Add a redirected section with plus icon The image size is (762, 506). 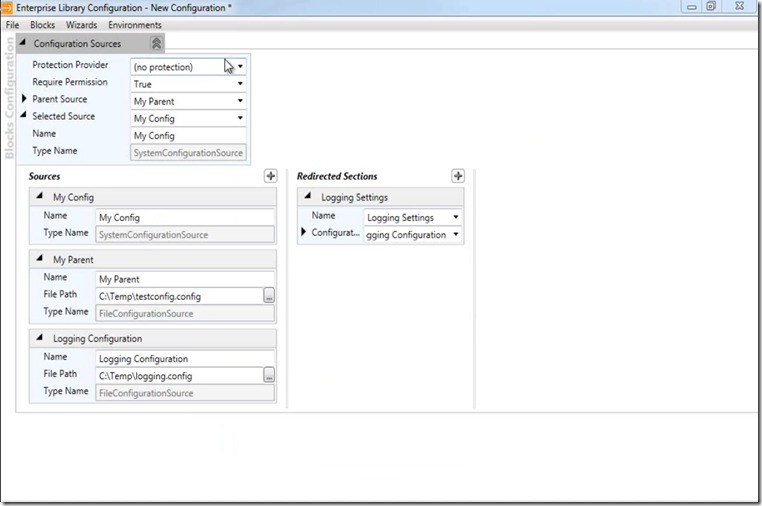pyautogui.click(x=458, y=176)
